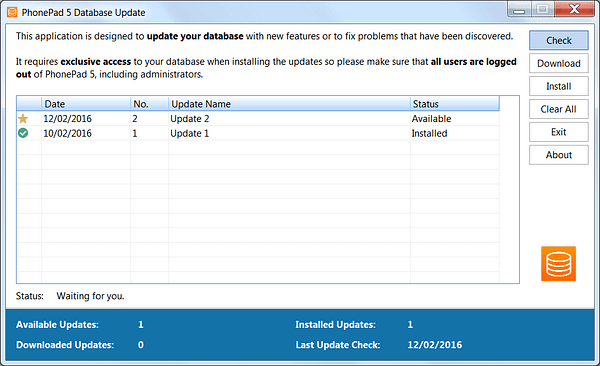
Task: Exit the Database Update application
Action: (559, 132)
